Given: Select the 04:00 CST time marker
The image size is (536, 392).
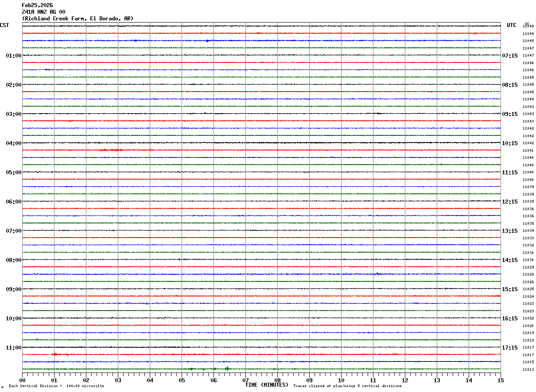Looking at the screenshot, I should point(13,143).
